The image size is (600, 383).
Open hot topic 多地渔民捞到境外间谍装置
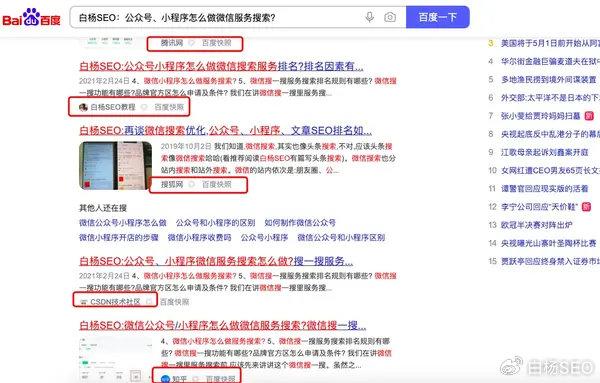[549, 80]
